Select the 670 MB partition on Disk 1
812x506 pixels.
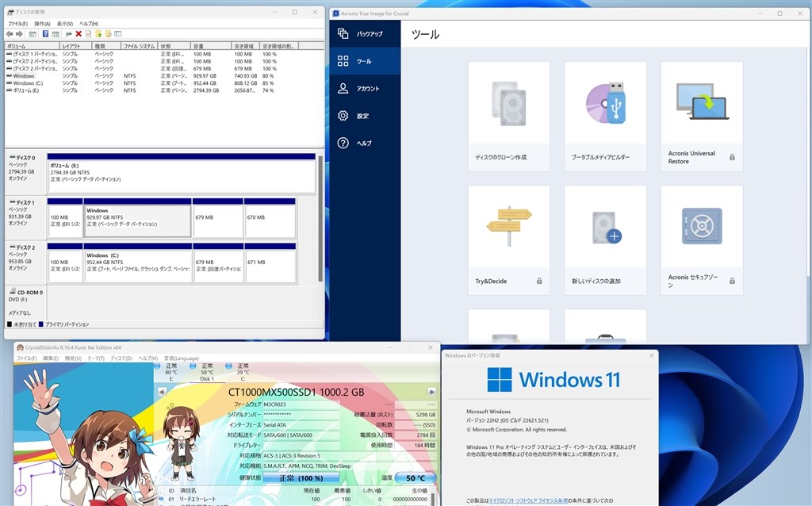(x=270, y=217)
